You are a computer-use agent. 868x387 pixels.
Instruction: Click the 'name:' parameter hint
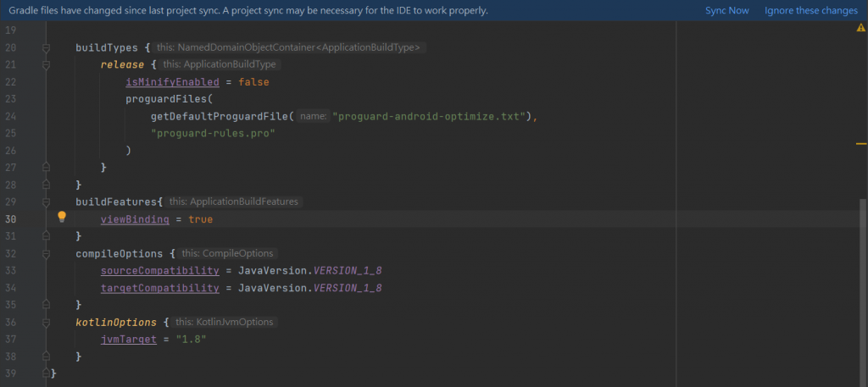coord(313,116)
